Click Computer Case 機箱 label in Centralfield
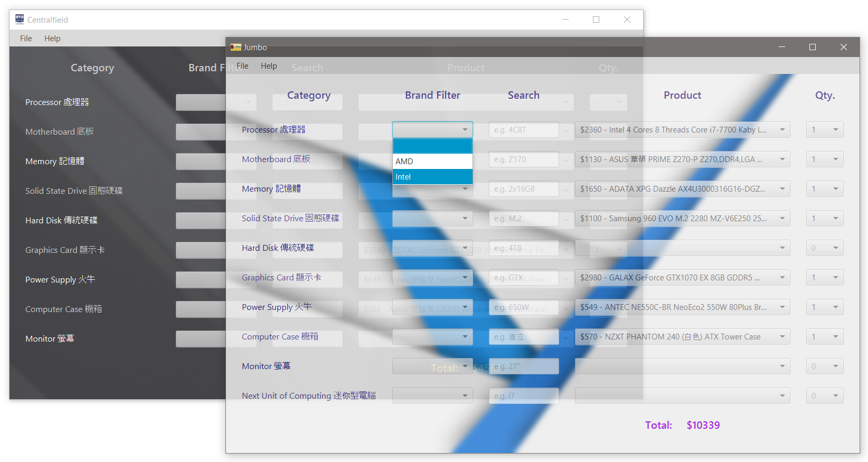The width and height of the screenshot is (868, 462). click(64, 309)
